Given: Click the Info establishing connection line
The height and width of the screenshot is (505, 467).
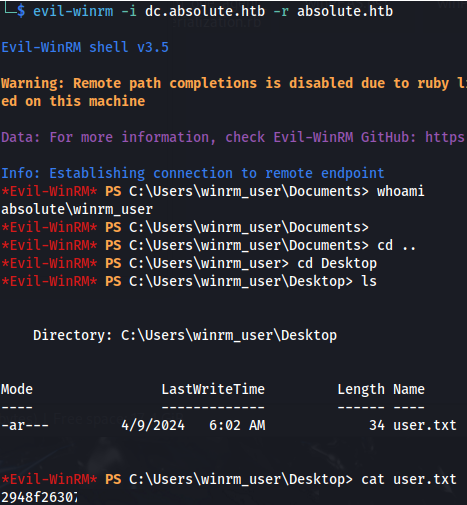Looking at the screenshot, I should tap(193, 173).
